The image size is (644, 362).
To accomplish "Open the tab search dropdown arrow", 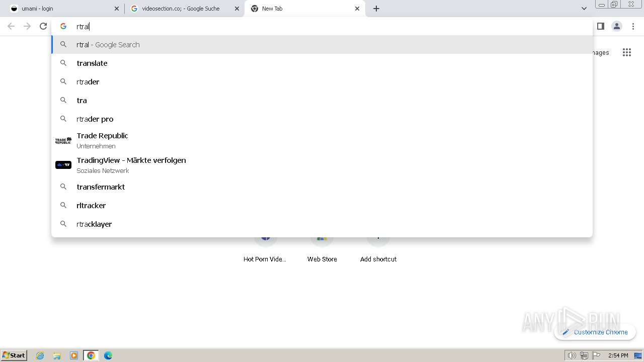I will coord(584,9).
